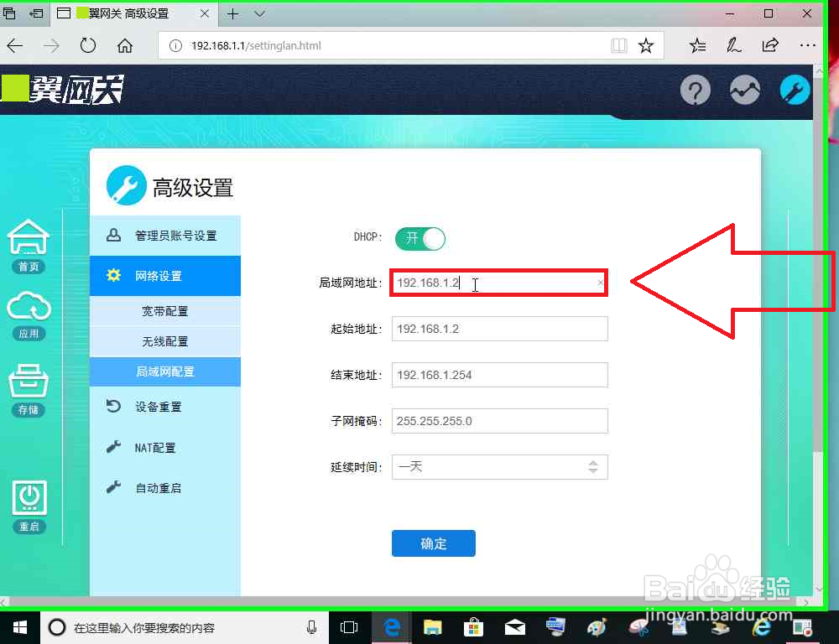Toggle DHCP switch off

pos(420,238)
